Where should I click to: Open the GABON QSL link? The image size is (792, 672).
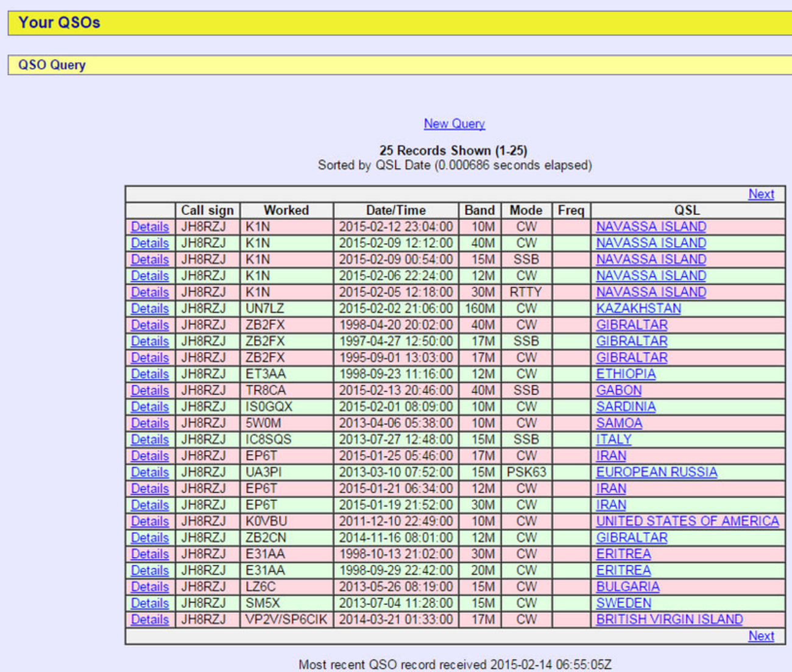(618, 391)
